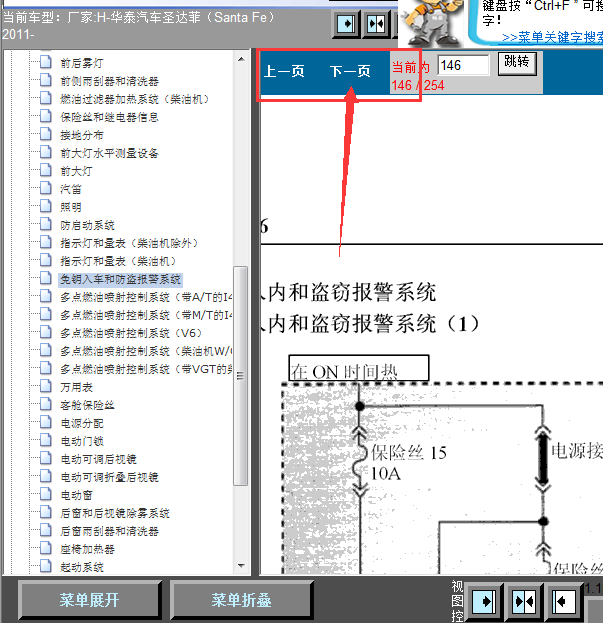603x623 pixels.
Task: Click the document icon beside 电源分配
Action: (x=46, y=422)
